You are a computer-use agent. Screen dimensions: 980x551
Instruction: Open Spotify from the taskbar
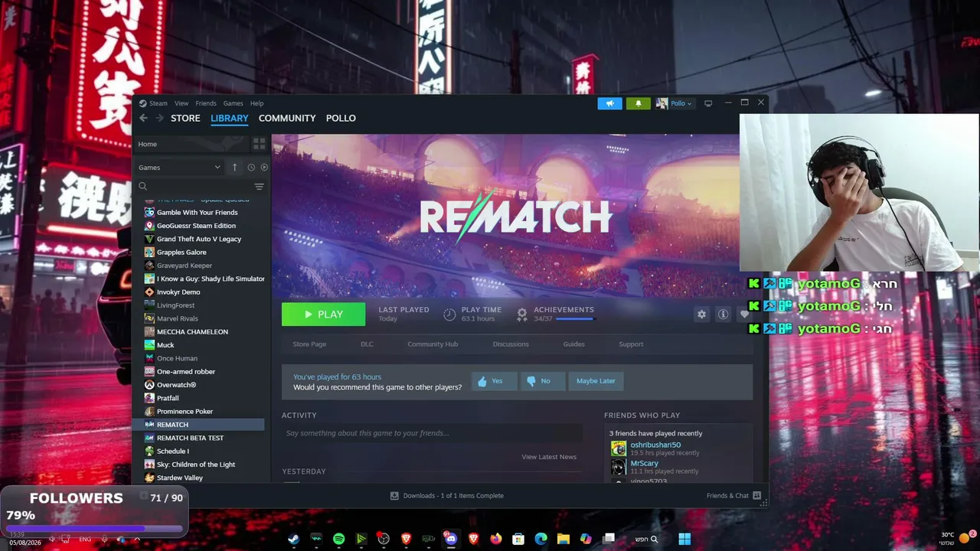click(338, 539)
